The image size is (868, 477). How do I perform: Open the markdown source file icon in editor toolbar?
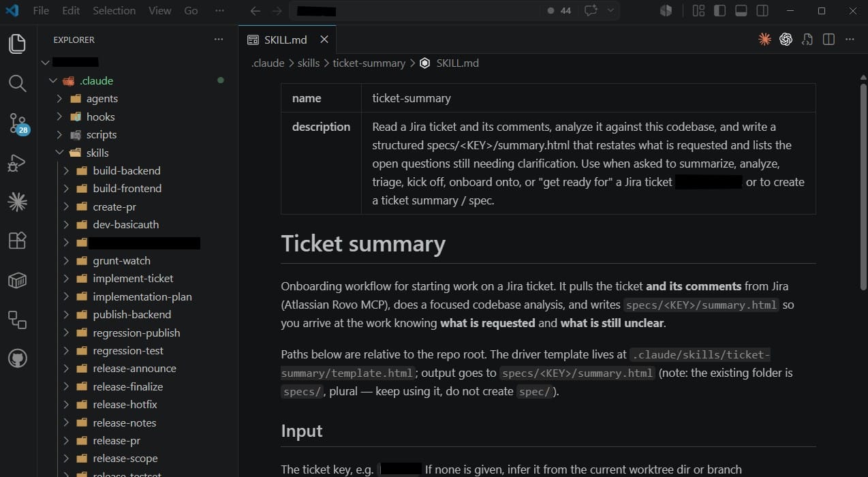point(807,40)
